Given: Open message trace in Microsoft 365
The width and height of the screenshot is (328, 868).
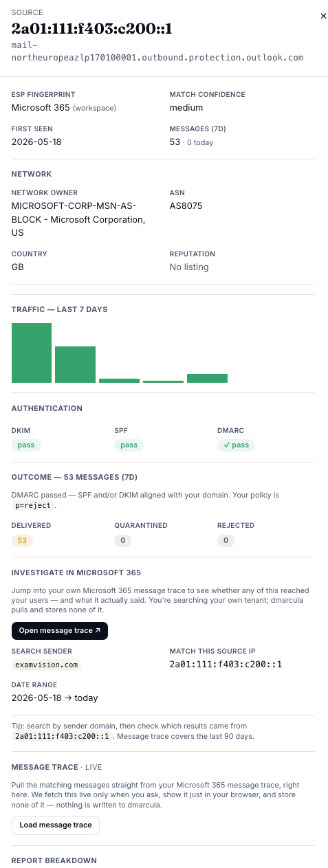Looking at the screenshot, I should pyautogui.click(x=60, y=631).
